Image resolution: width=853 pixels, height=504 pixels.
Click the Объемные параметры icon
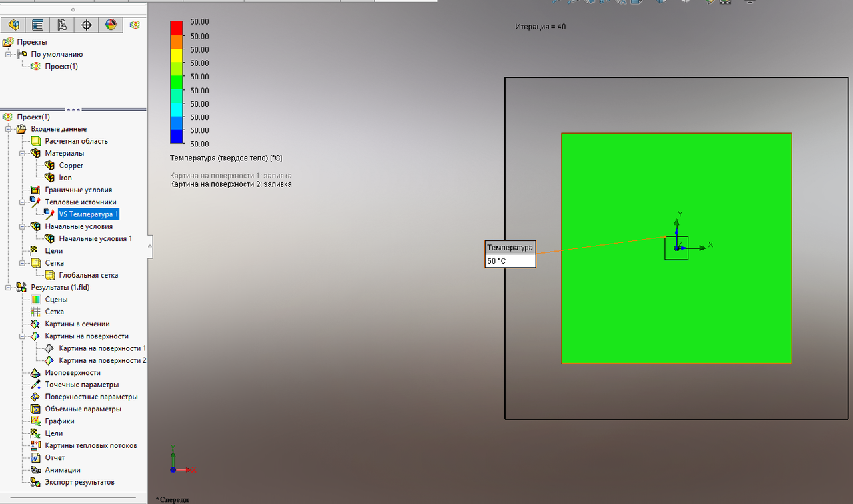click(36, 409)
